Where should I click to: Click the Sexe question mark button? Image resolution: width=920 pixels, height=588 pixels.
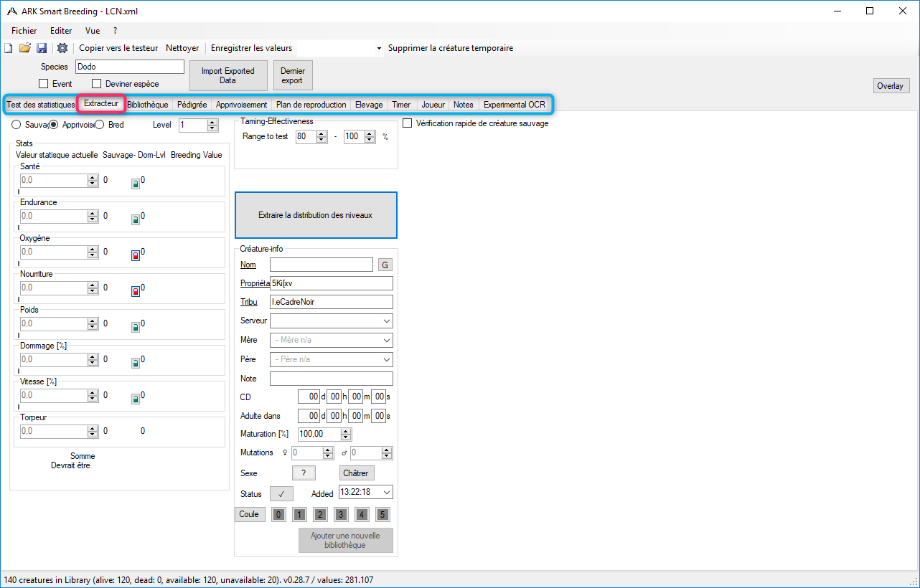pyautogui.click(x=304, y=473)
